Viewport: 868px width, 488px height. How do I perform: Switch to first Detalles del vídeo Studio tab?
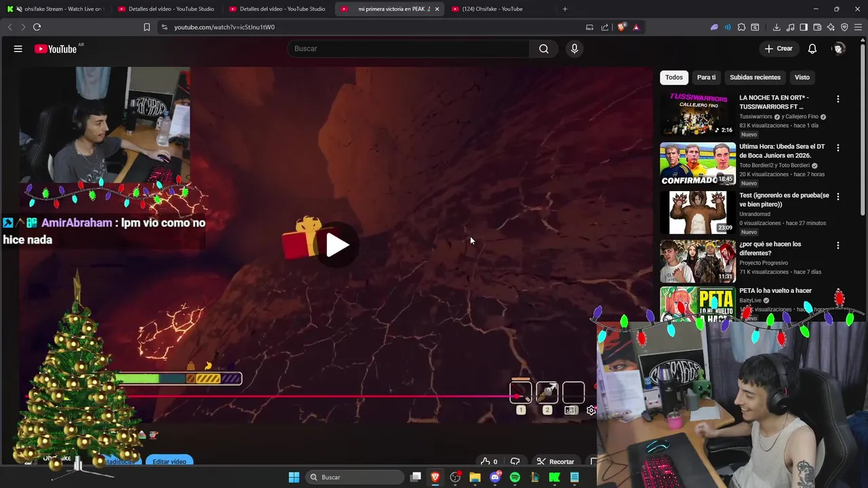click(166, 9)
